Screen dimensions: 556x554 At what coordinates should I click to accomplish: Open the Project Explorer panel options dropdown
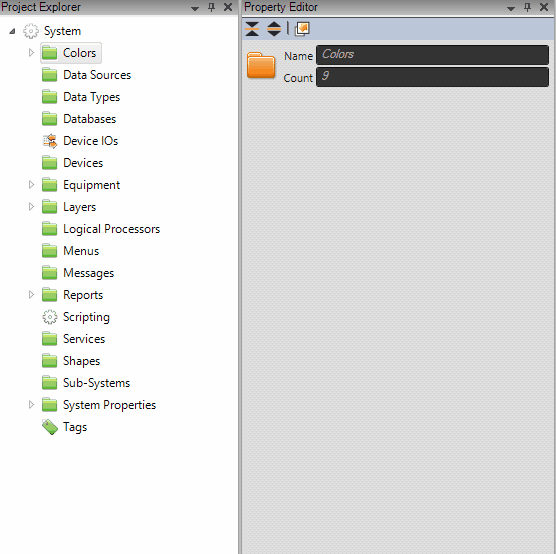195,8
